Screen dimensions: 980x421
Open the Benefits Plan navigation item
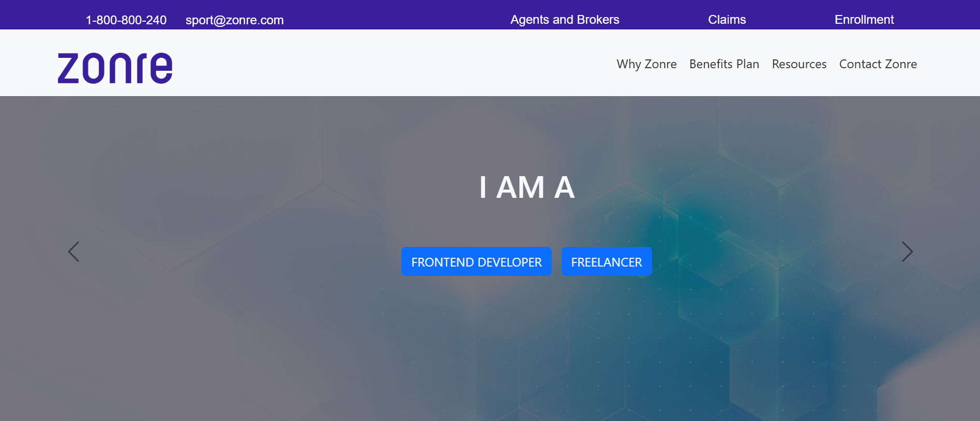click(724, 64)
